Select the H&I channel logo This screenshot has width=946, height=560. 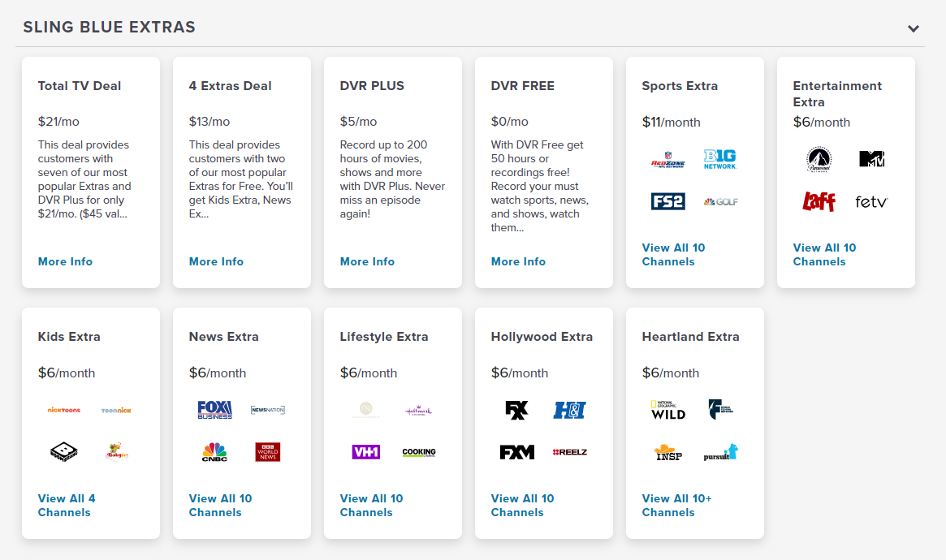(x=569, y=410)
